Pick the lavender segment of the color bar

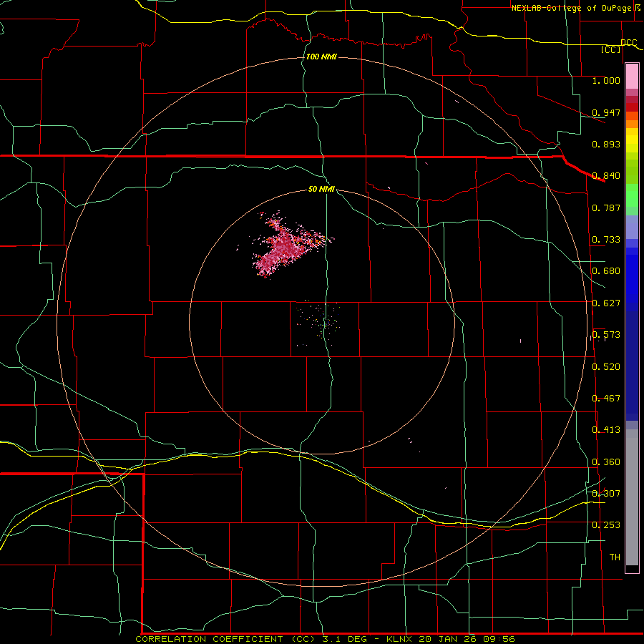(x=632, y=227)
